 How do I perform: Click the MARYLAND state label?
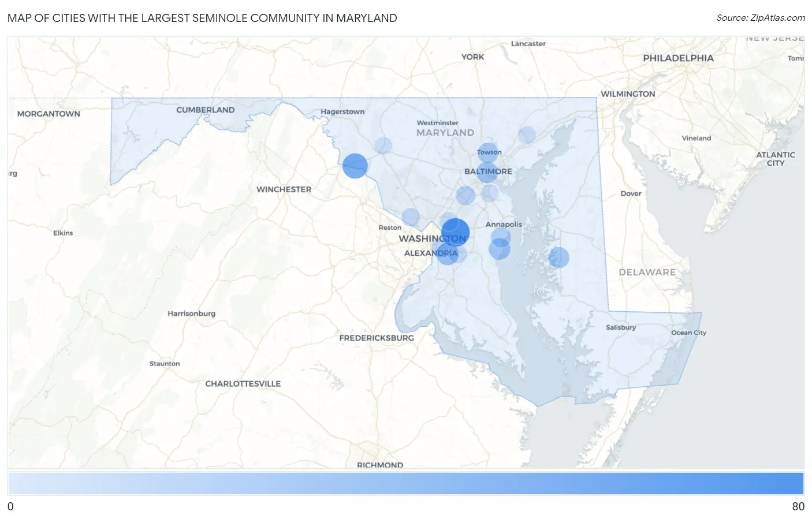click(x=445, y=133)
